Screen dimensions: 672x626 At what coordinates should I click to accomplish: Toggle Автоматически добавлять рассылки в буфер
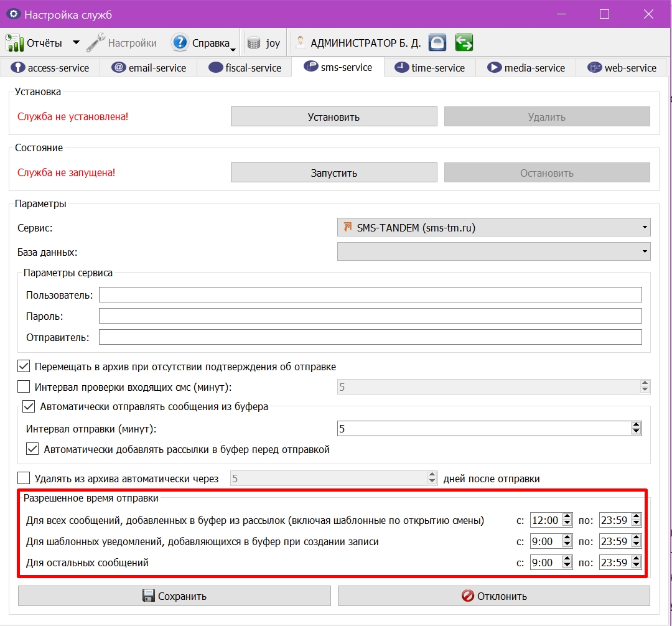[32, 449]
